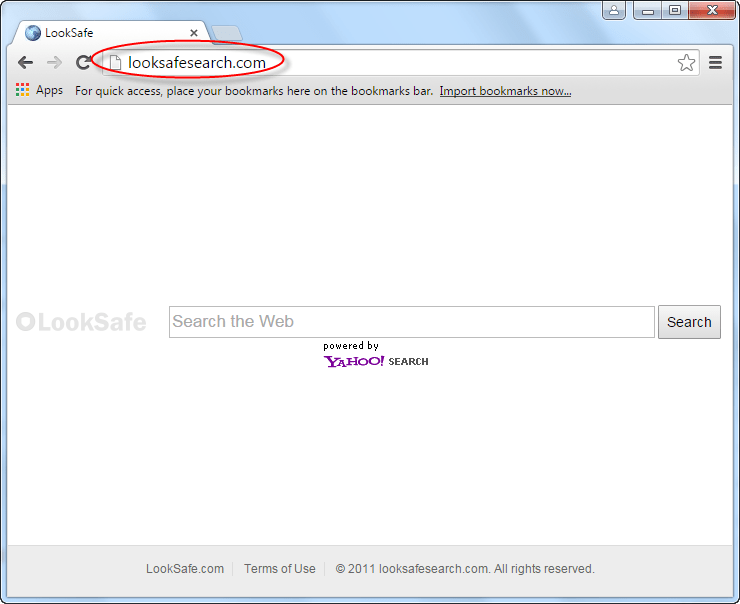Go back with the browser back arrow
This screenshot has width=740, height=604.
click(x=25, y=62)
